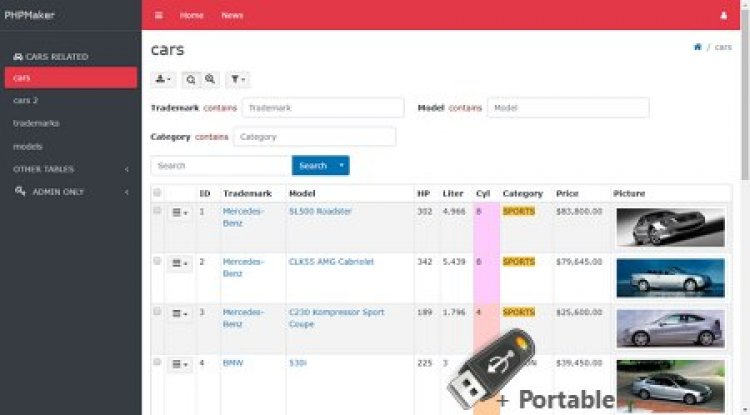This screenshot has width=750, height=415.
Task: Sort table by HP column header
Action: tap(423, 194)
